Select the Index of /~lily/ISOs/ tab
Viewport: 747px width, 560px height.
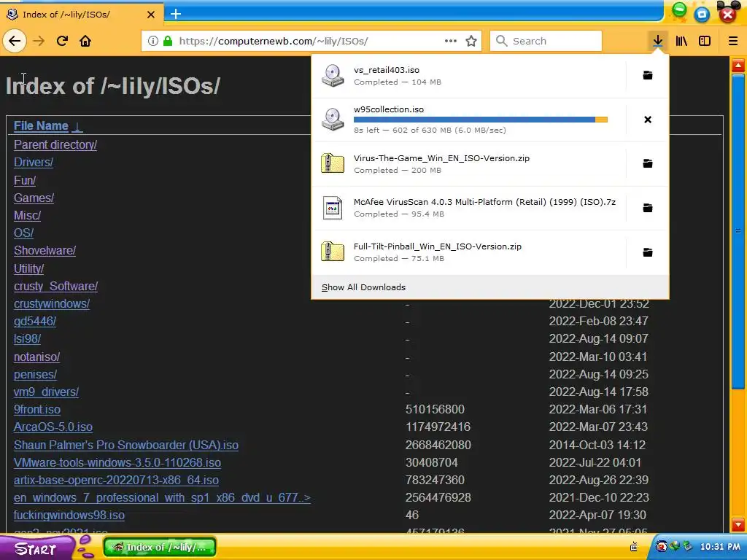(82, 15)
